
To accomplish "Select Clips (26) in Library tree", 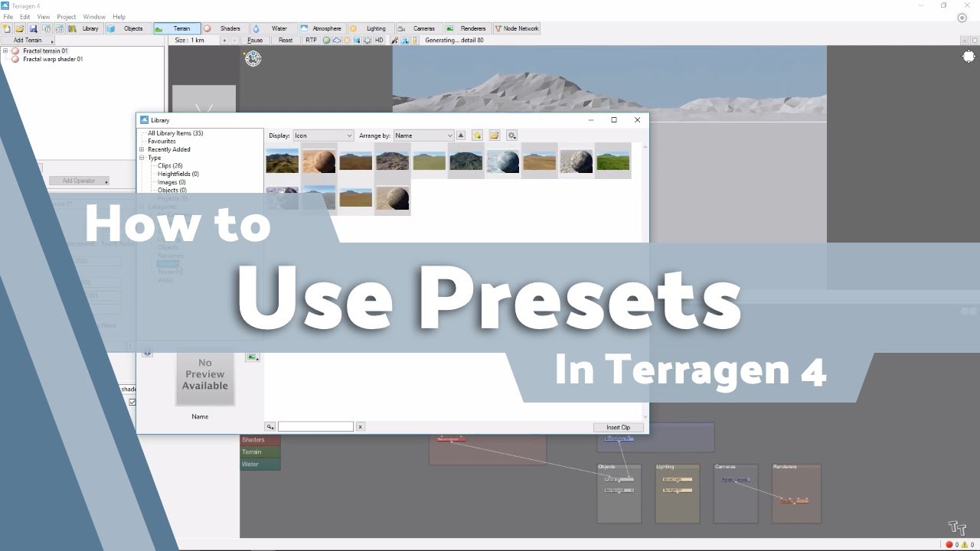I will pyautogui.click(x=170, y=165).
